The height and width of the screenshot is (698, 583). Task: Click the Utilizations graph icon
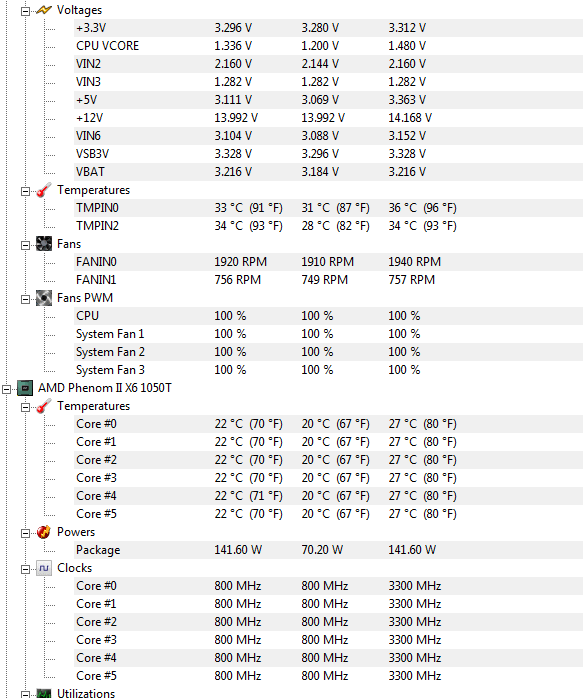[x=44, y=693]
